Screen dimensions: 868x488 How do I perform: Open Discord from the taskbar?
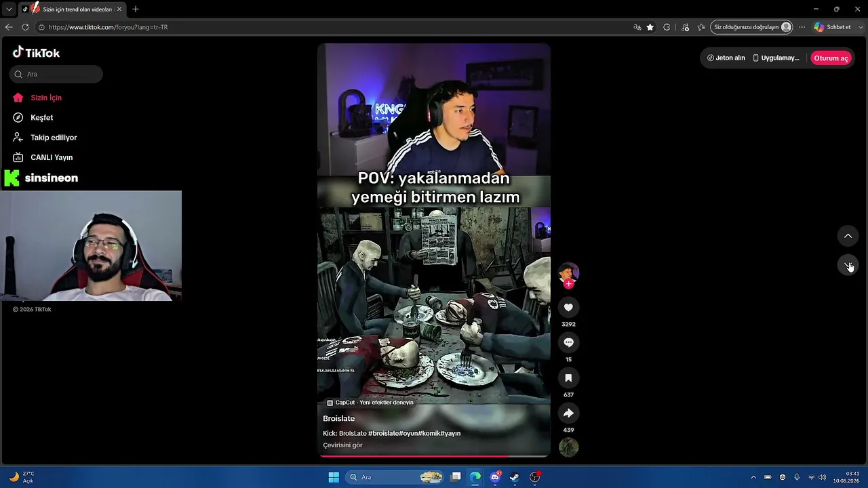[495, 477]
